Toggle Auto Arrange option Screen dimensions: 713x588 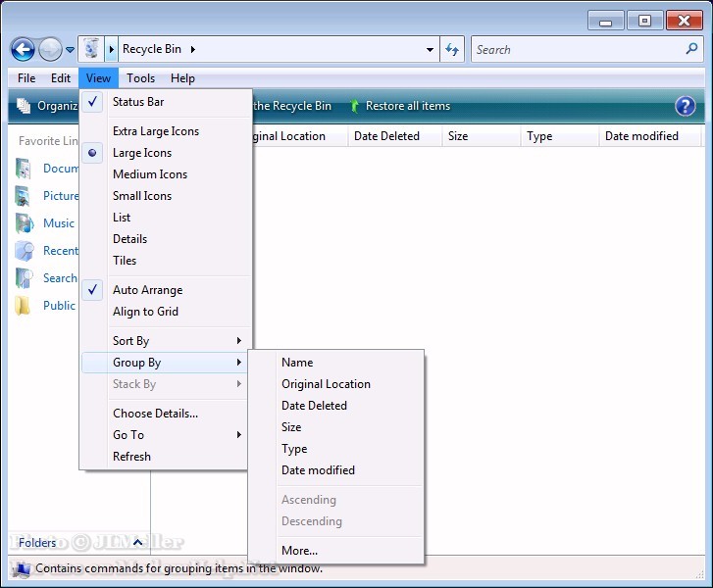coord(166,290)
